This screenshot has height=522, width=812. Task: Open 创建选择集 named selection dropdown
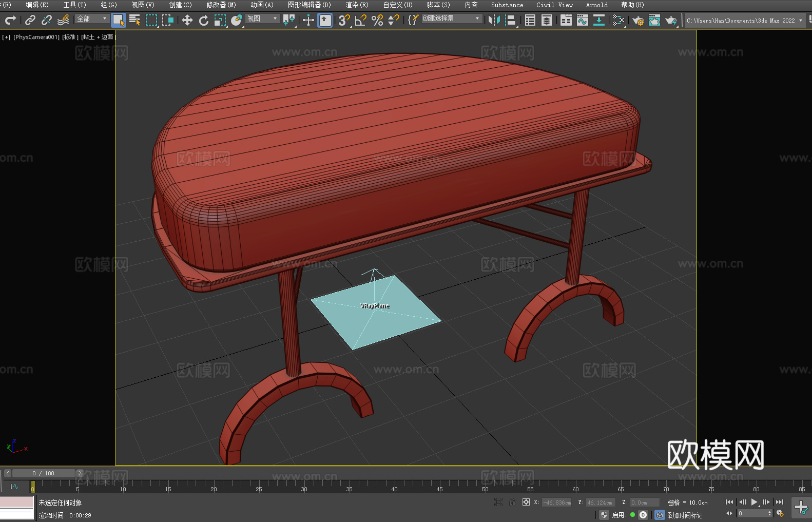point(452,18)
